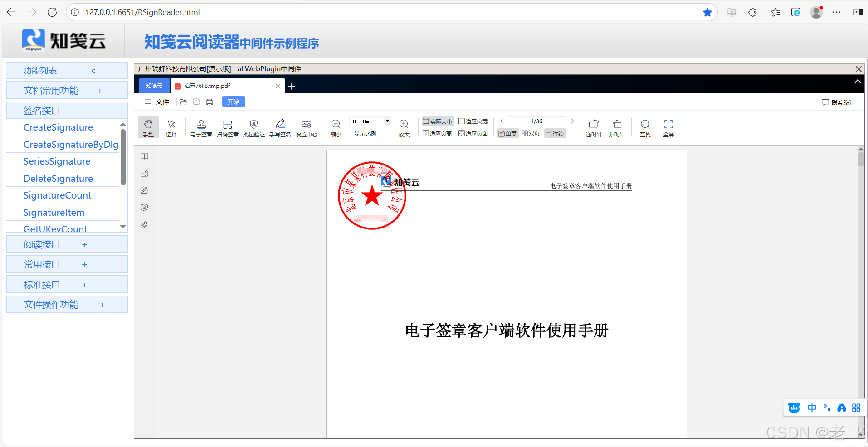Switch to the 开始 ribbon tab
The height and width of the screenshot is (447, 868).
point(234,102)
